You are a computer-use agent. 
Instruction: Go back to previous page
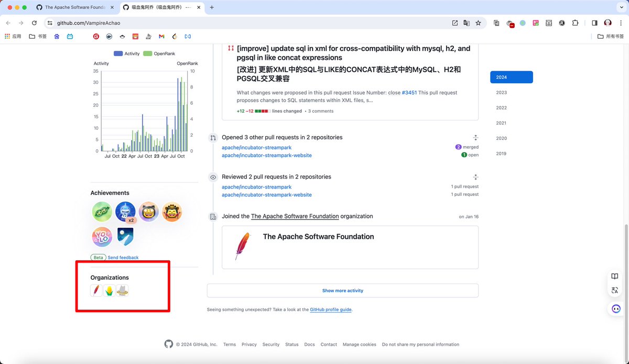[8, 23]
